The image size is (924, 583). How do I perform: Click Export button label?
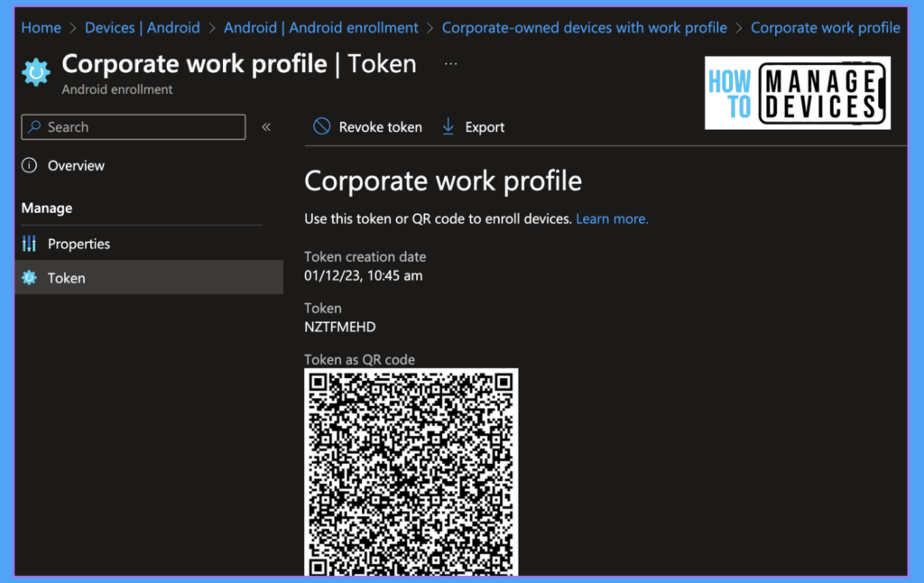[485, 127]
